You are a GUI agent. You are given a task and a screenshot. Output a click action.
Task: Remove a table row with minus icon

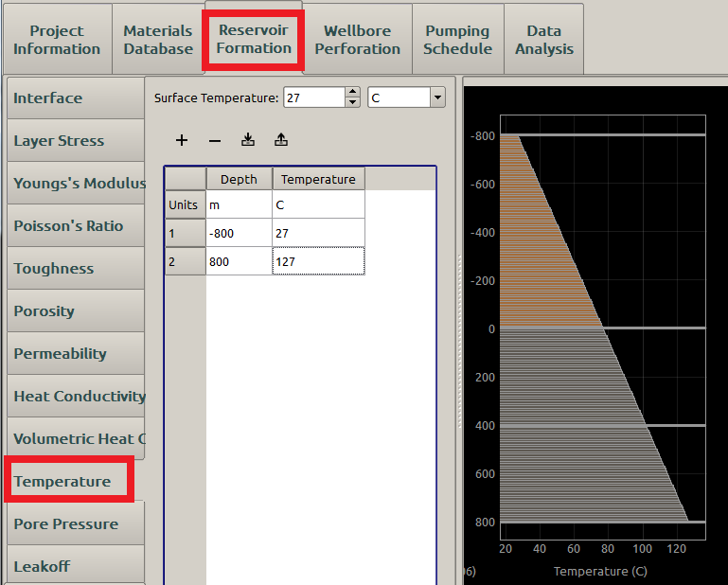tap(215, 141)
